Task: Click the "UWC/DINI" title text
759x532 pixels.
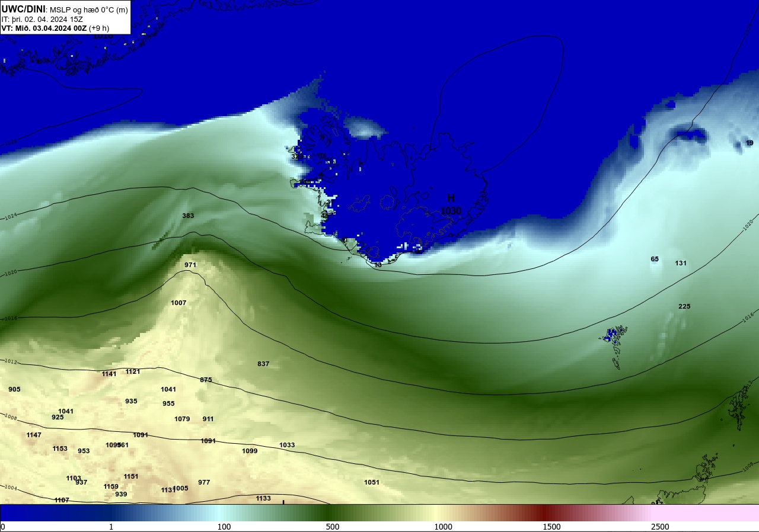Action: click(23, 9)
